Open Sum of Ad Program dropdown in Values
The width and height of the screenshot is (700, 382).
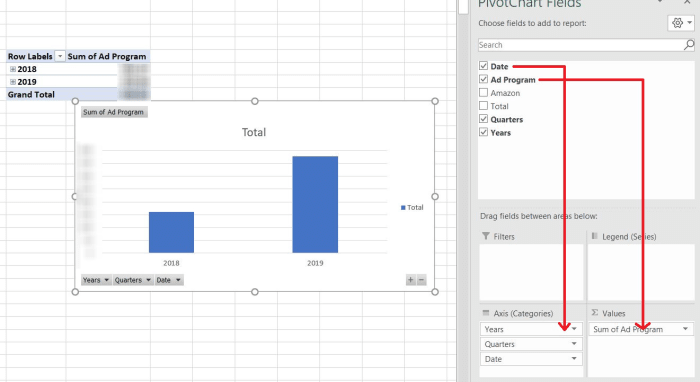pyautogui.click(x=685, y=329)
